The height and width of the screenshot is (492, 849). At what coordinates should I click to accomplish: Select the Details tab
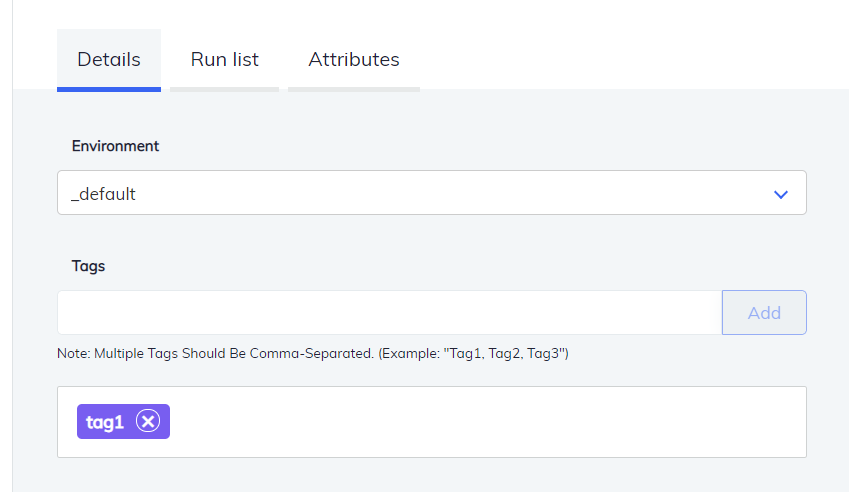[109, 60]
